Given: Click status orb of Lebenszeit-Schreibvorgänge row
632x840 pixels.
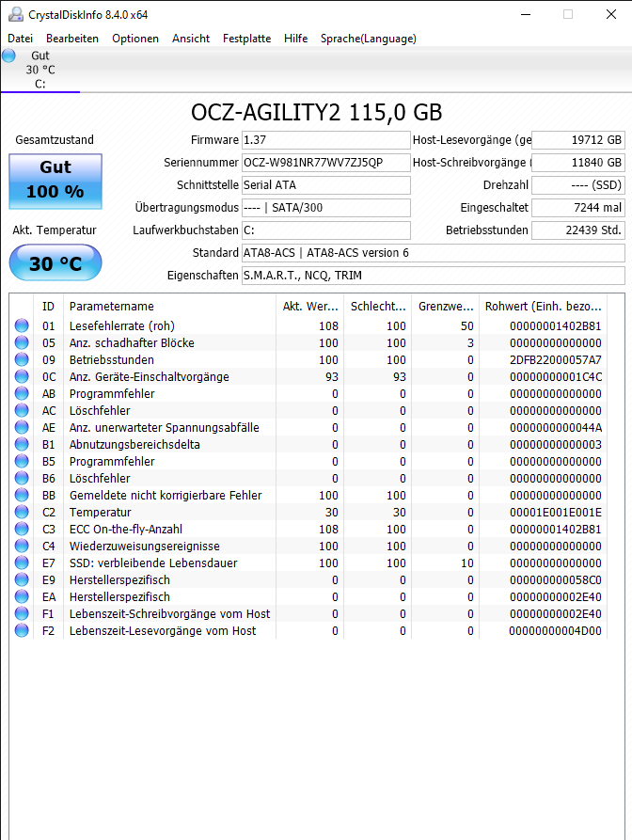Looking at the screenshot, I should (x=22, y=613).
